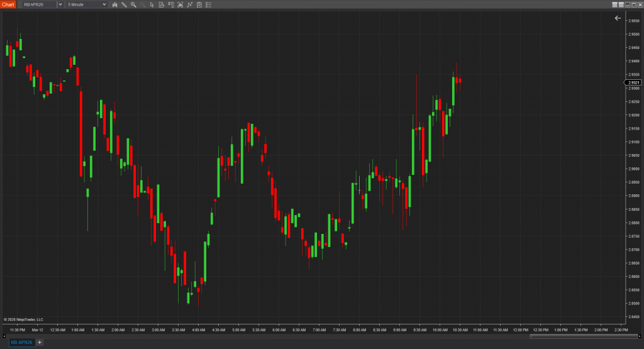Add a new chart tab with plus

(39, 342)
